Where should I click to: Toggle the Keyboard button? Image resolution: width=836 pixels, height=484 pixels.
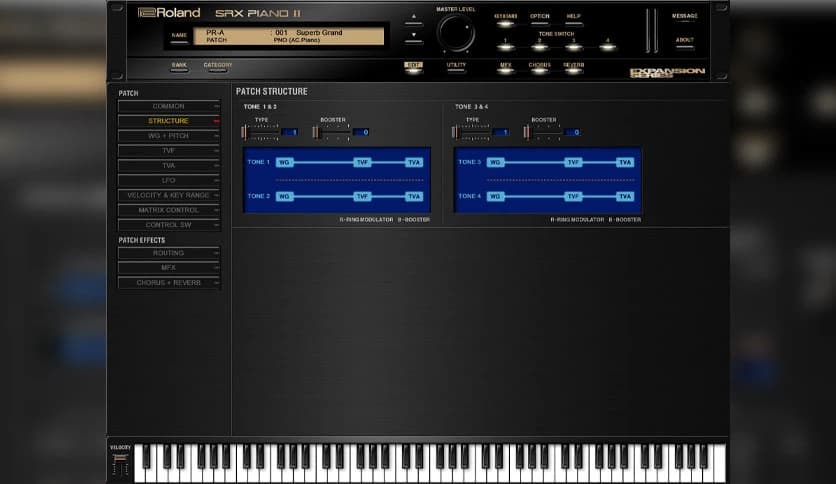[505, 20]
